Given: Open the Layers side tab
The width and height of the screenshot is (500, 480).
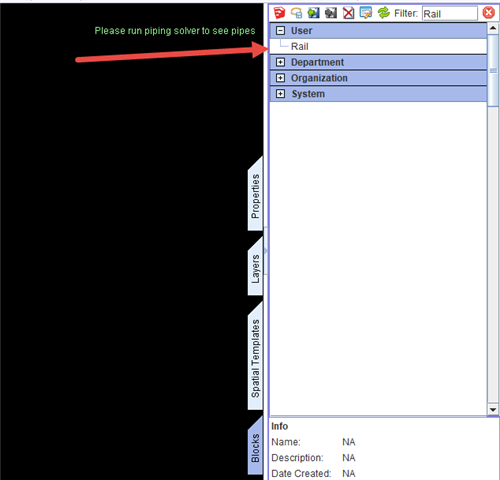Looking at the screenshot, I should (x=255, y=267).
